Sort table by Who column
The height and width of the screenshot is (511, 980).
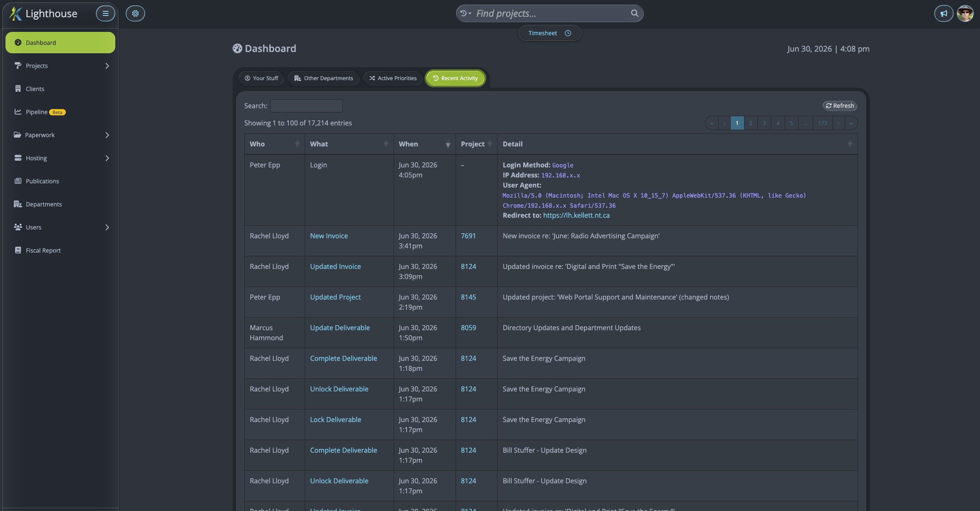click(x=275, y=144)
